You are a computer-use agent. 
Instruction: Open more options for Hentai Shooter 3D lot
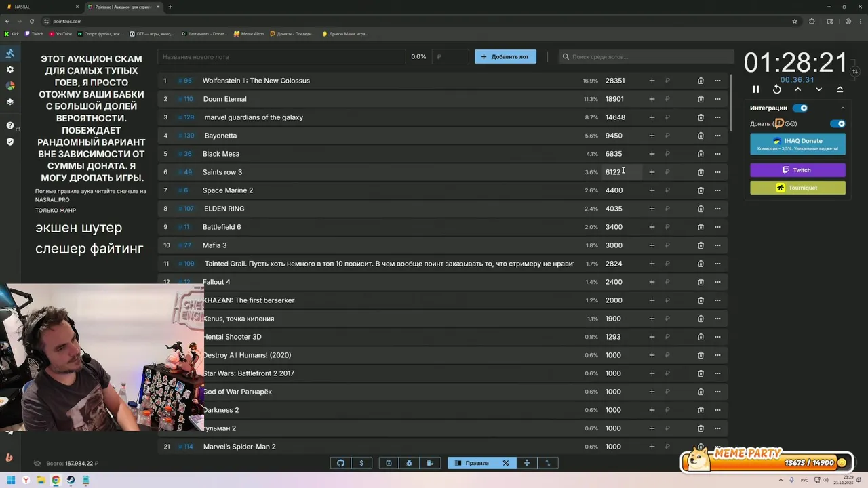click(x=717, y=337)
